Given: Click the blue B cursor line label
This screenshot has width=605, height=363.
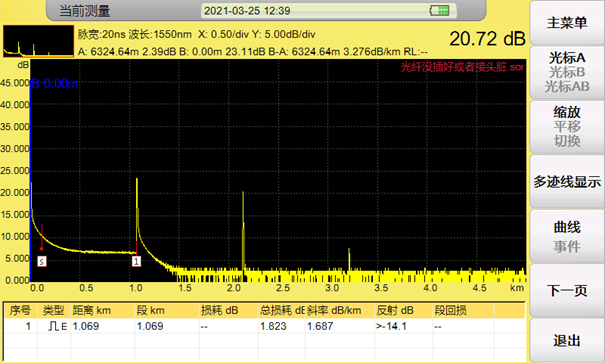Looking at the screenshot, I should point(55,83).
